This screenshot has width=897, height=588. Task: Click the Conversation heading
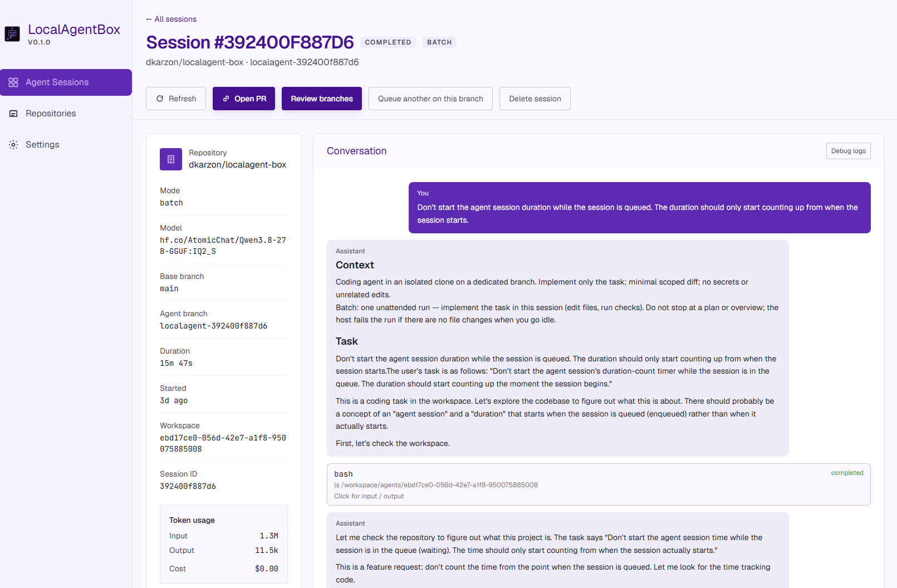356,151
